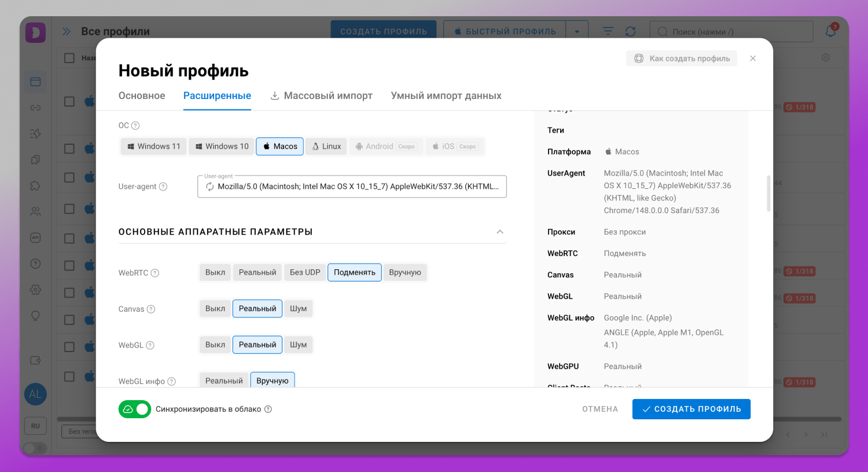Switch to the Расширенные tab
The height and width of the screenshot is (472, 868).
pos(217,96)
